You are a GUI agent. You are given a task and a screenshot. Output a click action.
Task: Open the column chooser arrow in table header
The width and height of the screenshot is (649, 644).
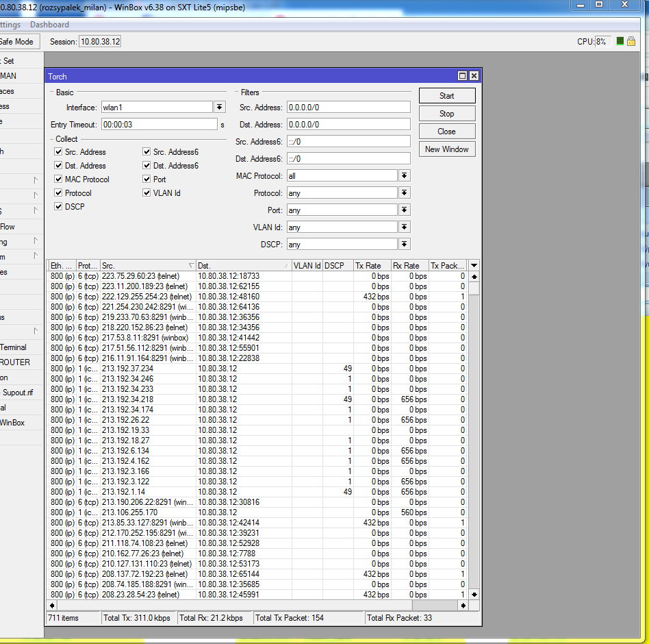[x=474, y=265]
